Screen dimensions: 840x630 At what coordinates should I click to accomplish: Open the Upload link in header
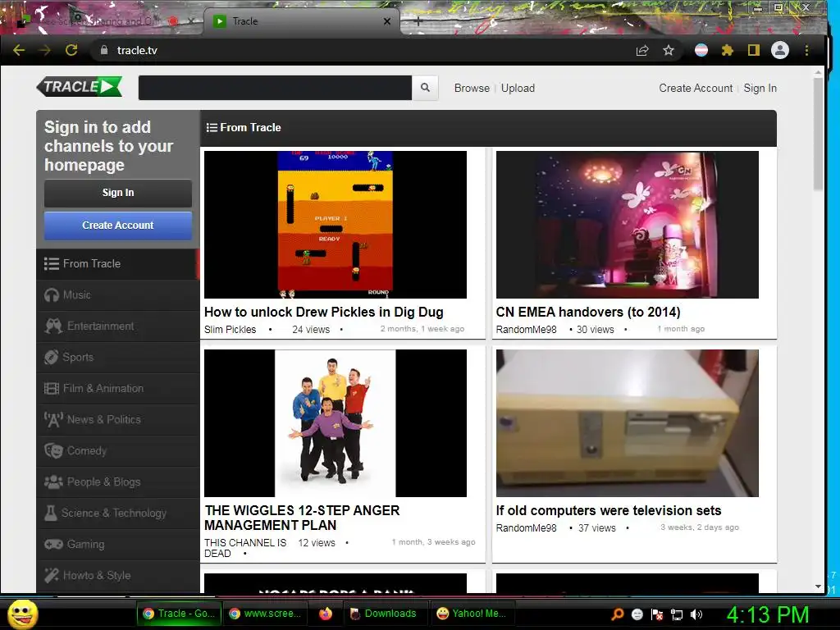[x=518, y=88]
